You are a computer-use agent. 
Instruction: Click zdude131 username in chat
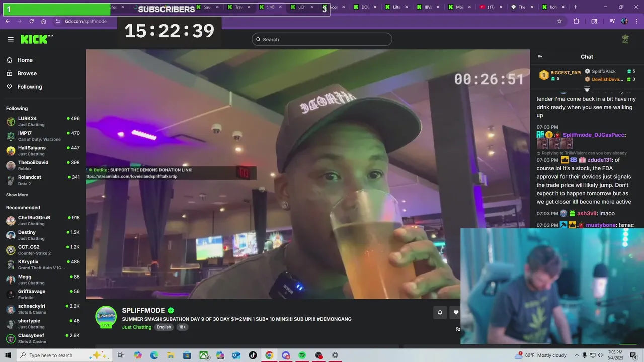coord(599,160)
